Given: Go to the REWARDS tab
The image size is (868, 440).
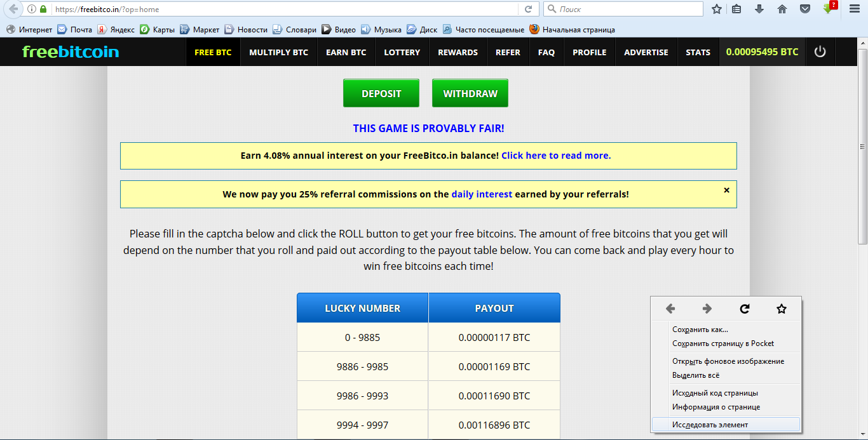Looking at the screenshot, I should 458,52.
